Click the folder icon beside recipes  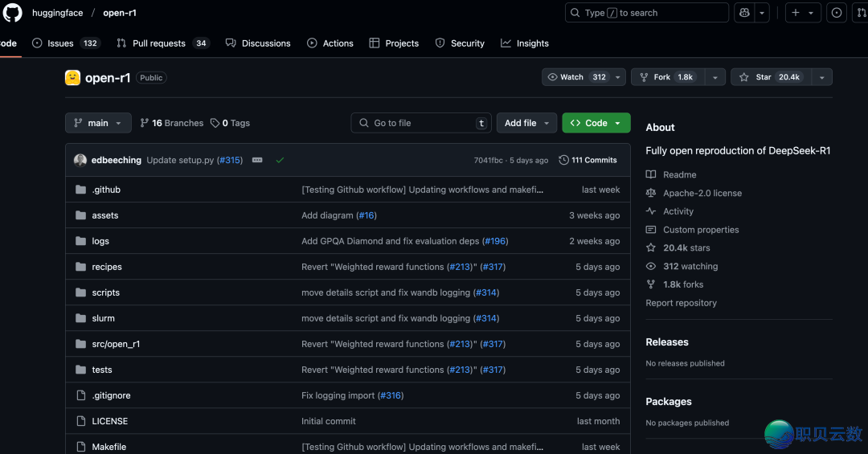[81, 267]
